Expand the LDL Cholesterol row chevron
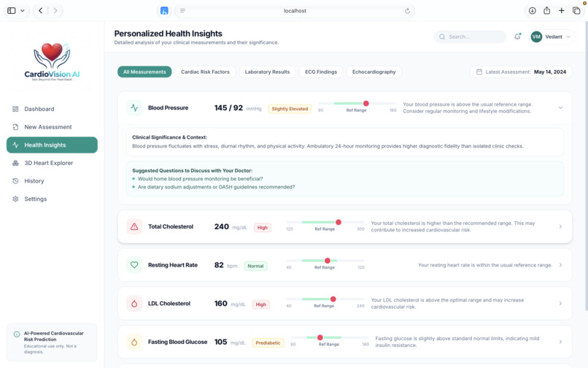This screenshot has height=368, width=588. click(560, 304)
